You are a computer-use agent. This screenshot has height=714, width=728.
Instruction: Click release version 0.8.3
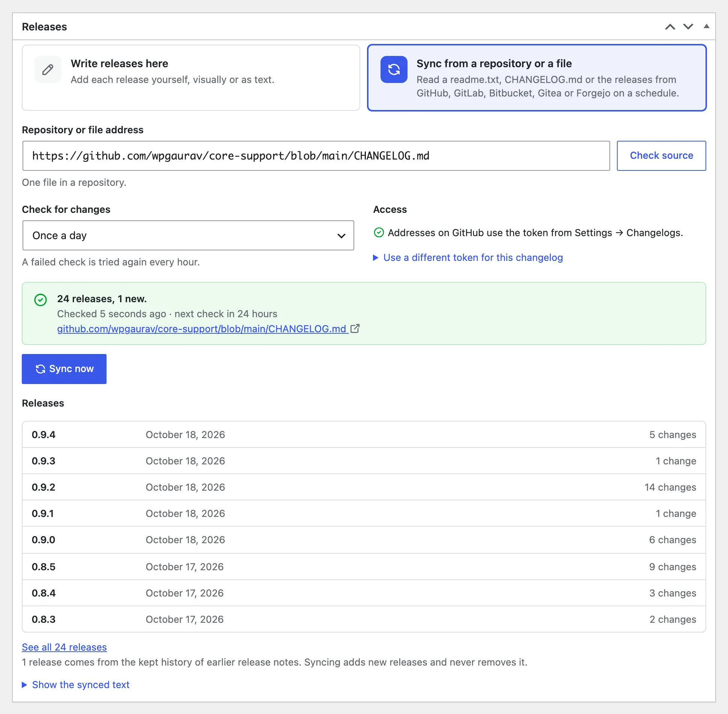[44, 619]
